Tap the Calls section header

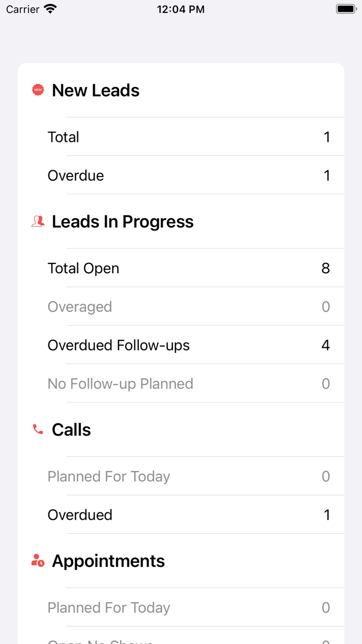71,430
